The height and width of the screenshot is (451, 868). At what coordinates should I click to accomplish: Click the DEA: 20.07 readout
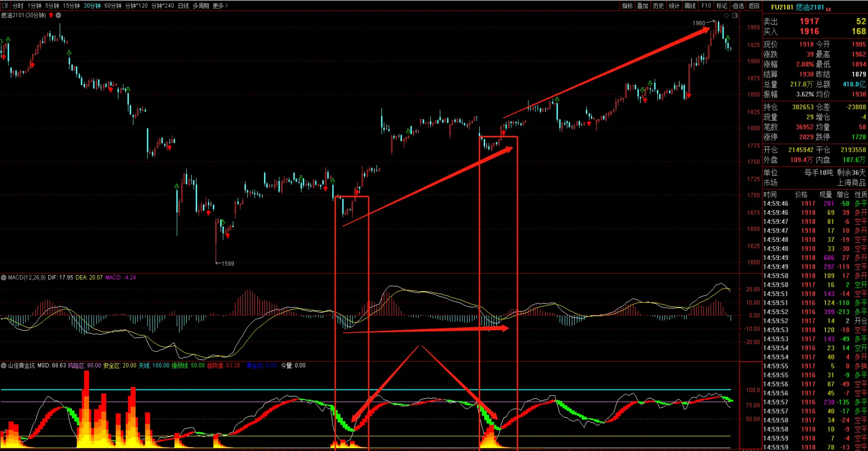[x=89, y=278]
